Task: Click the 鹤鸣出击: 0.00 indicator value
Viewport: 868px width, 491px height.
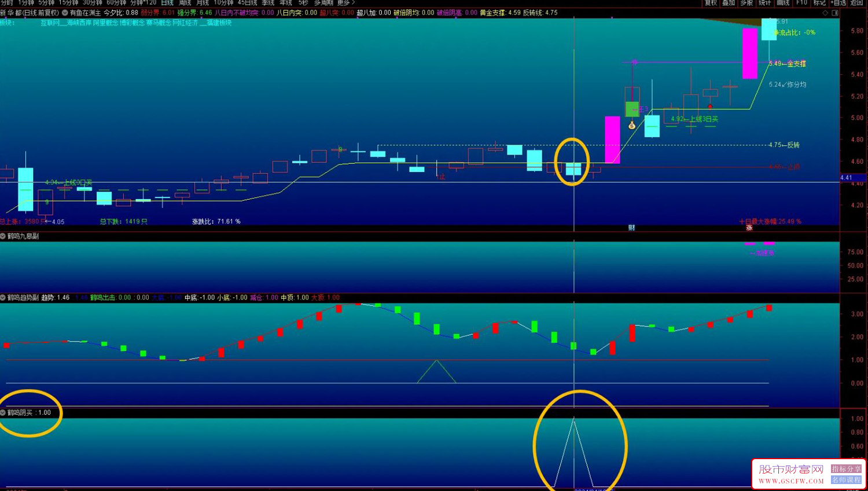Action: point(111,298)
